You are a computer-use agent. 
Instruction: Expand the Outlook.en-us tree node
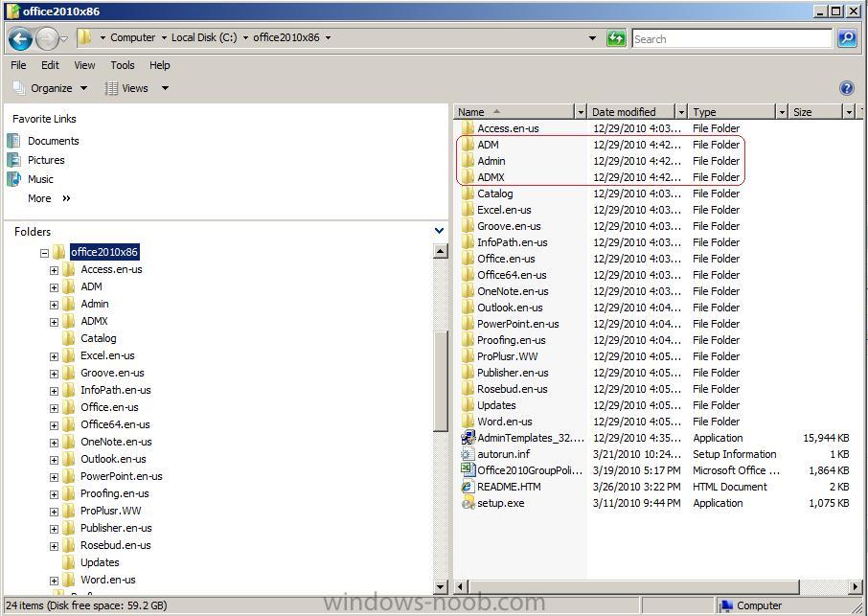[x=54, y=460]
